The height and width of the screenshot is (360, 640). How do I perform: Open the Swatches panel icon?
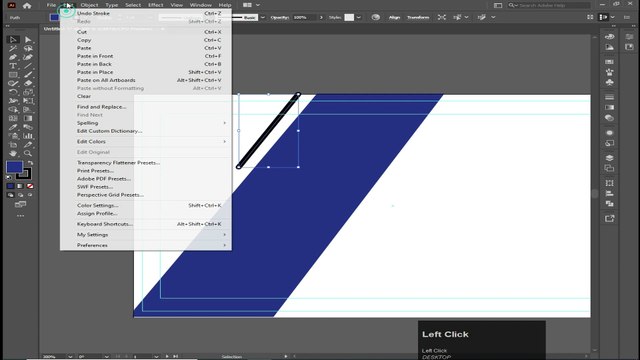(x=609, y=62)
